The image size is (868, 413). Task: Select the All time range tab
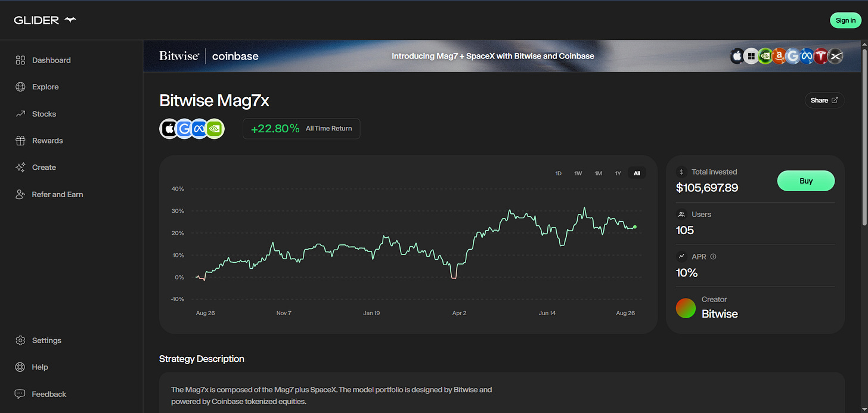pos(637,173)
